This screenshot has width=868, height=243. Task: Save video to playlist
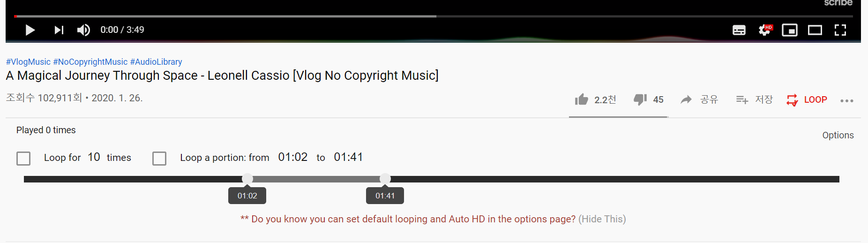coord(754,99)
